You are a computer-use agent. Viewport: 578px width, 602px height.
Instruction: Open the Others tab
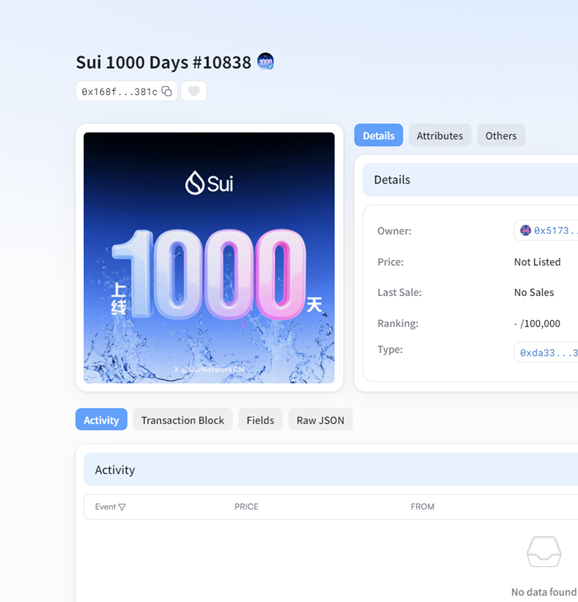501,135
